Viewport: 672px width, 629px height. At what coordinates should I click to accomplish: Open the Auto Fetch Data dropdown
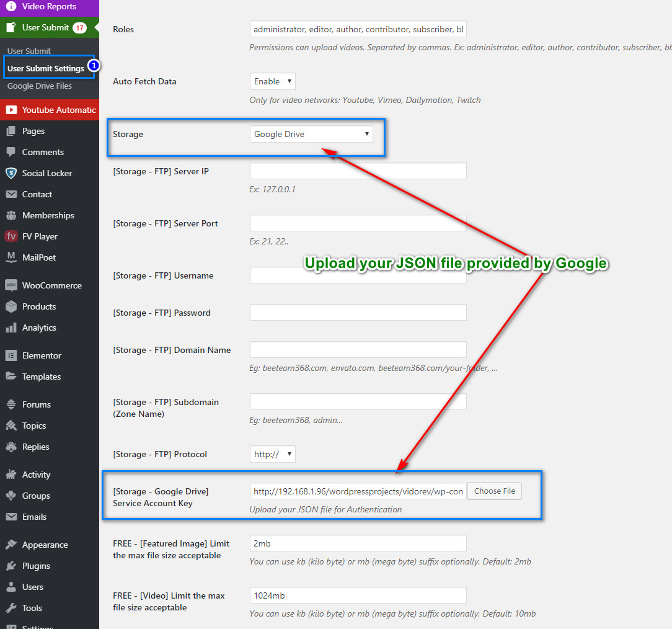pos(272,81)
